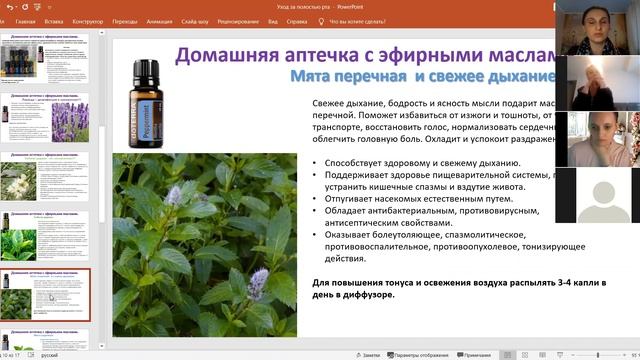The image size is (640, 360).
Task: Click subtitle 'Мята перечная и свежее дыхание'
Action: coord(423,76)
